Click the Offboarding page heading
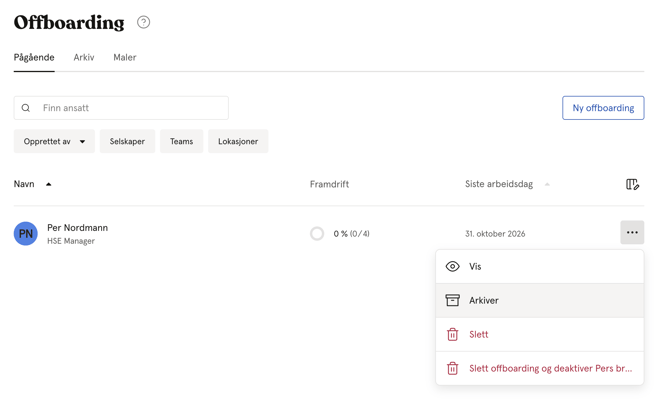Image resolution: width=670 pixels, height=404 pixels. (69, 22)
